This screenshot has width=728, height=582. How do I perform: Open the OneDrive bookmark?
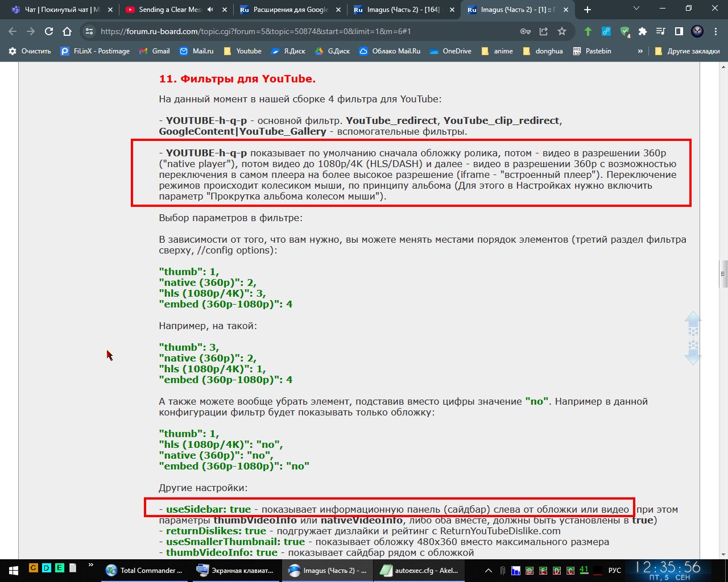[x=450, y=51]
